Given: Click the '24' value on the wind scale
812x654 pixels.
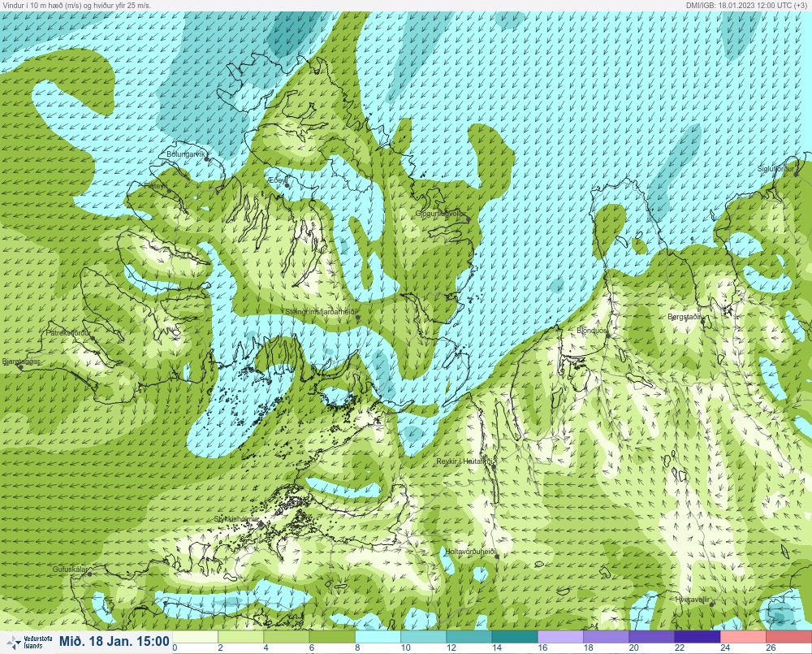Looking at the screenshot, I should (724, 648).
